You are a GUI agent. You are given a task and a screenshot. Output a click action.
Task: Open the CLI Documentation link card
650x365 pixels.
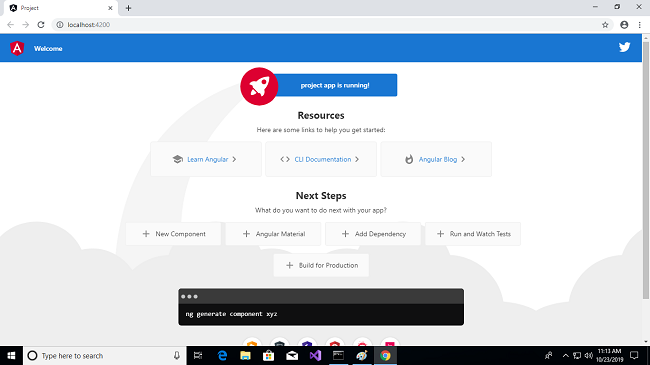coord(321,159)
